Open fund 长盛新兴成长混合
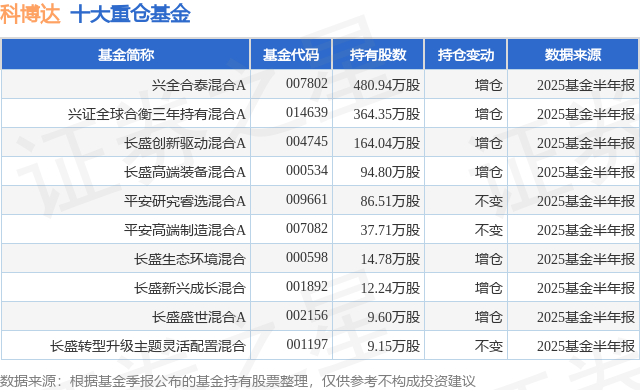This screenshot has height=390, width=640. point(190,288)
